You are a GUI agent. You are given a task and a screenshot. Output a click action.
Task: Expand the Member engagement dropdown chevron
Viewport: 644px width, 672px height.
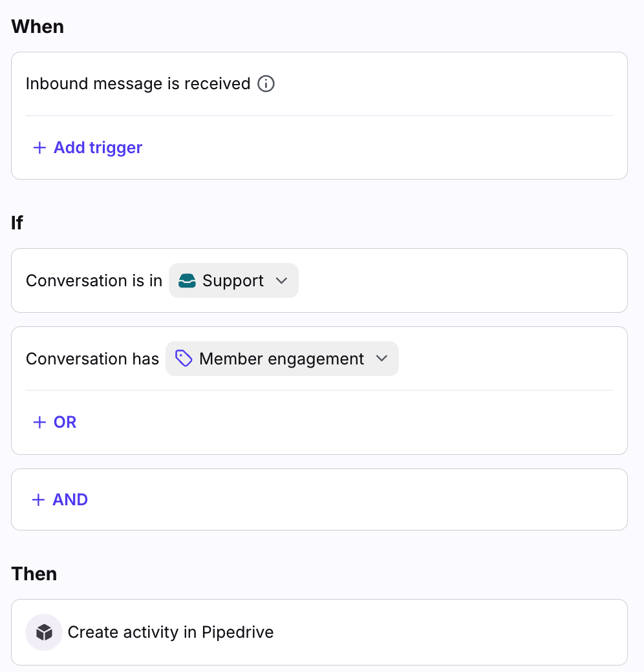click(x=382, y=359)
